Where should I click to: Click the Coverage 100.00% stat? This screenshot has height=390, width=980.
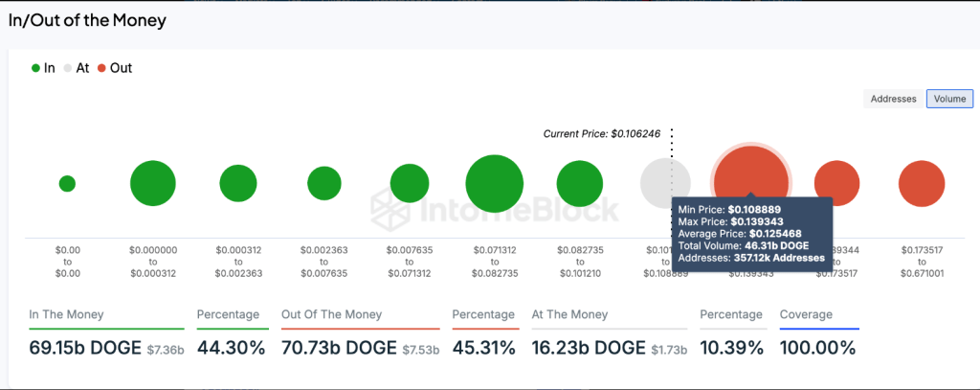coord(817,348)
